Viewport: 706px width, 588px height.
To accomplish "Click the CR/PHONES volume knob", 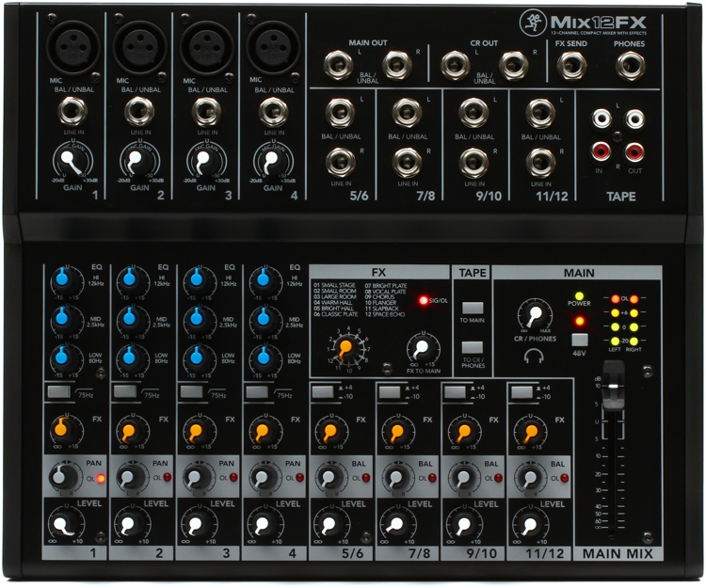I will click(x=534, y=315).
